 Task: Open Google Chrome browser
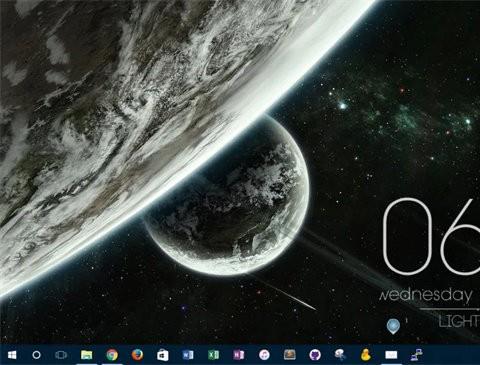click(x=112, y=355)
